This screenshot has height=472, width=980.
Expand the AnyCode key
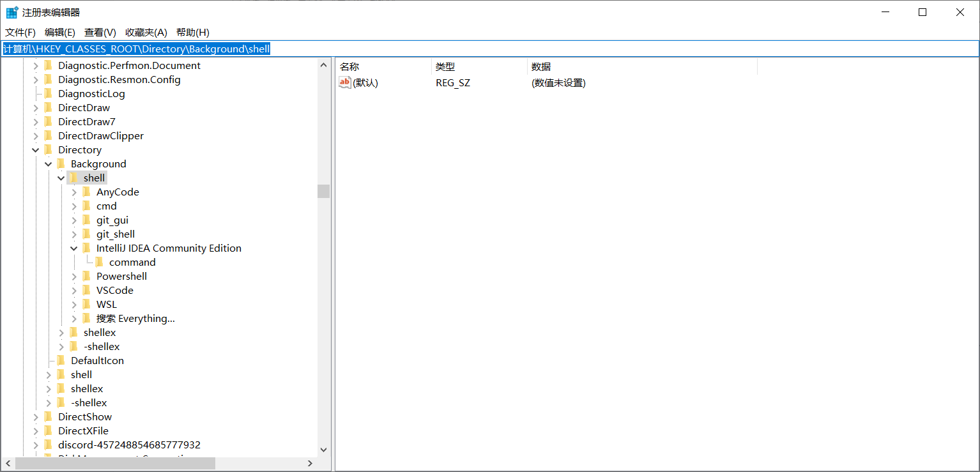[x=74, y=192]
